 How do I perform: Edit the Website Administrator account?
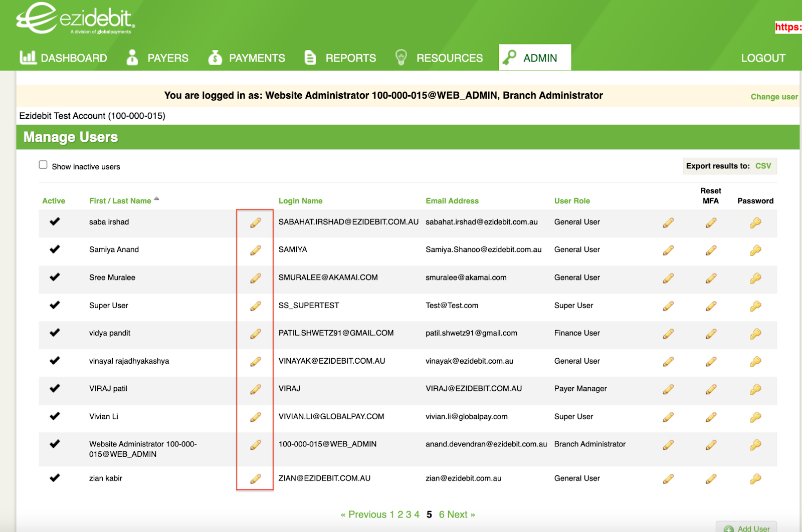coord(256,445)
